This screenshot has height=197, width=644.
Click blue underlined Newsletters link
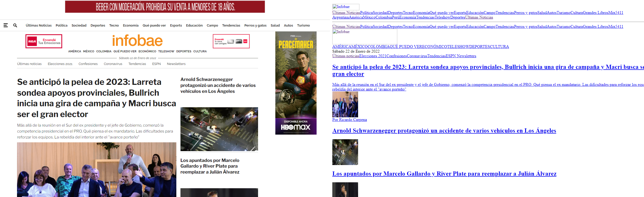tap(466, 56)
